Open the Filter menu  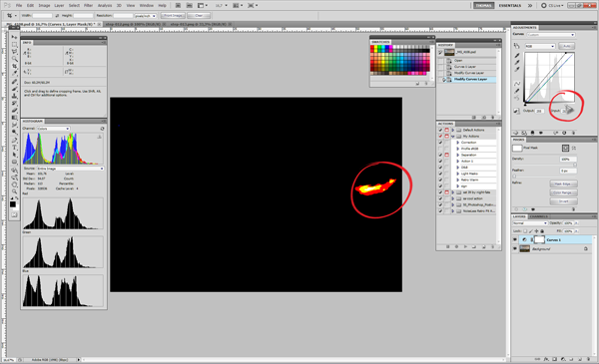[x=88, y=5]
